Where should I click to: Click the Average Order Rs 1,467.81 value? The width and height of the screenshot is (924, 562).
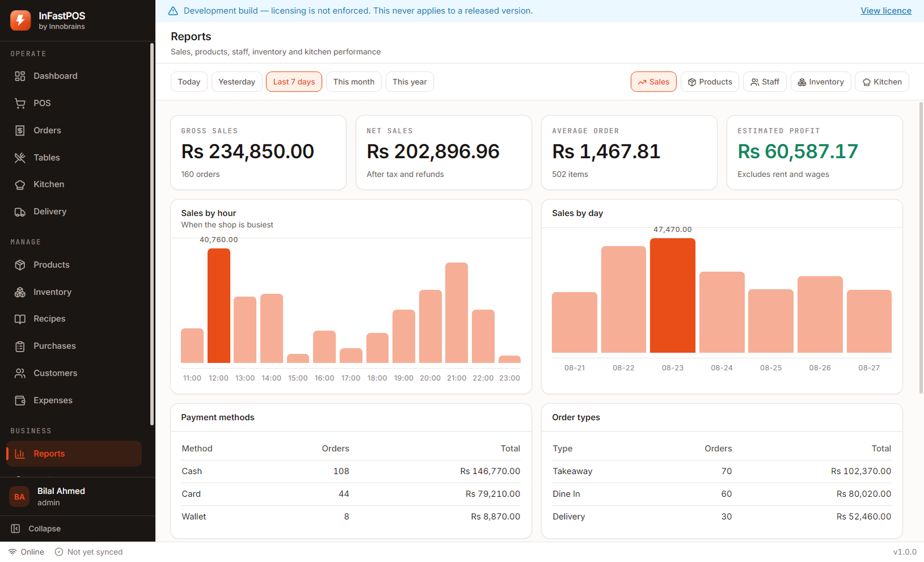[607, 151]
